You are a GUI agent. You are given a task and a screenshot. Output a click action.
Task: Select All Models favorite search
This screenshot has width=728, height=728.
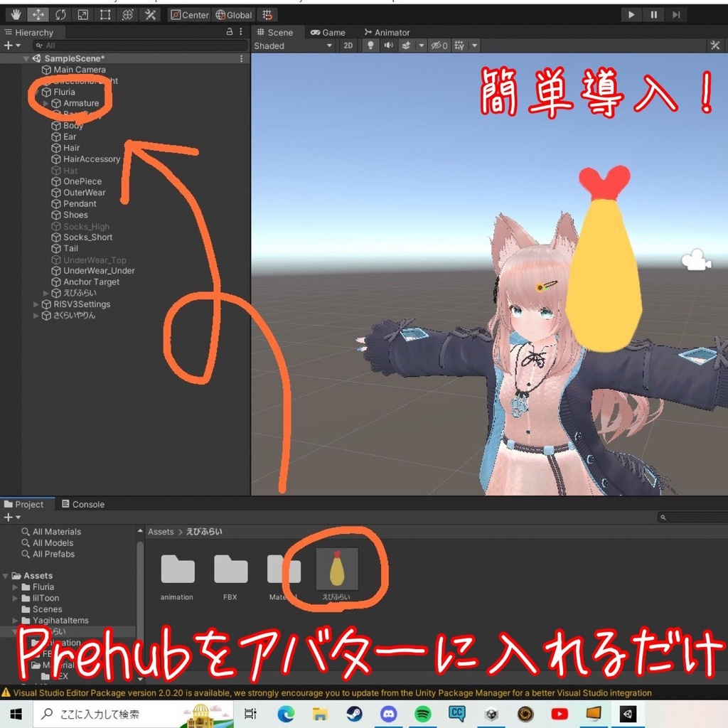[x=48, y=542]
